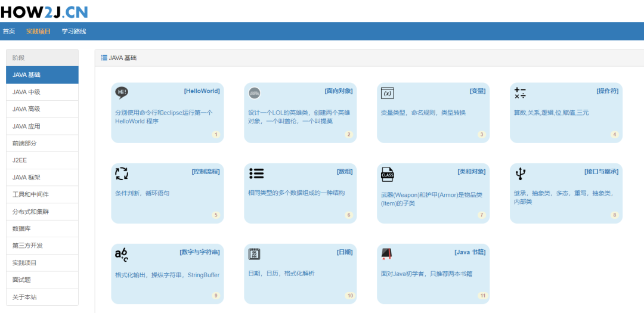Click the USB-style interface inheritance icon

[x=521, y=173]
